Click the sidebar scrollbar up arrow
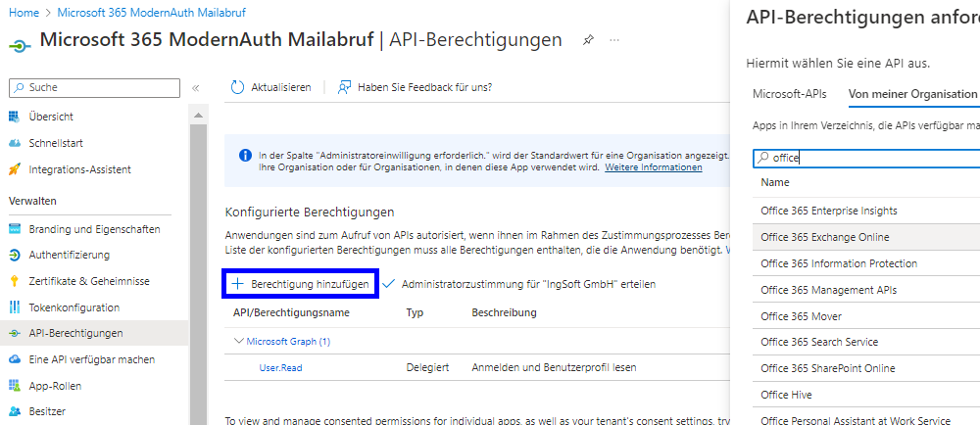Viewport: 980px width, 425px height. pos(198,116)
